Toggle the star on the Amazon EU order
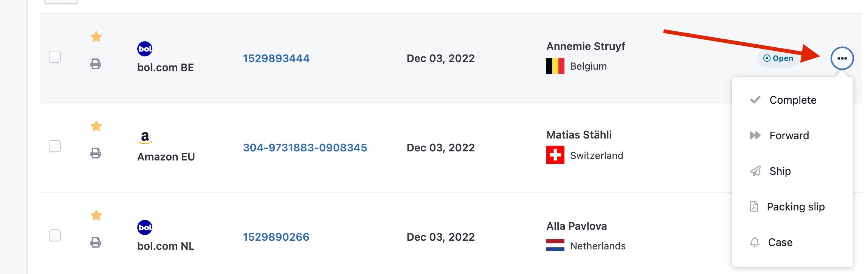Image resolution: width=868 pixels, height=274 pixels. tap(96, 126)
